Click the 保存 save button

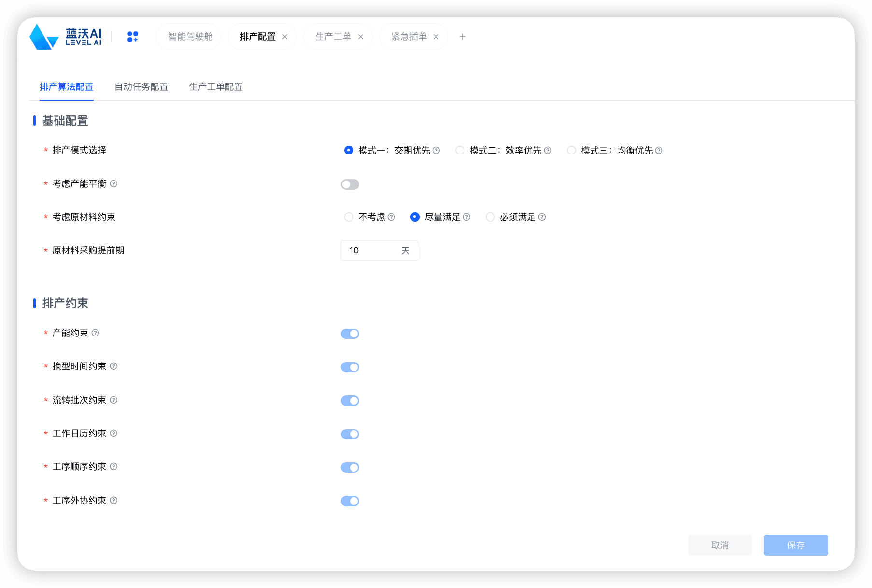click(795, 545)
